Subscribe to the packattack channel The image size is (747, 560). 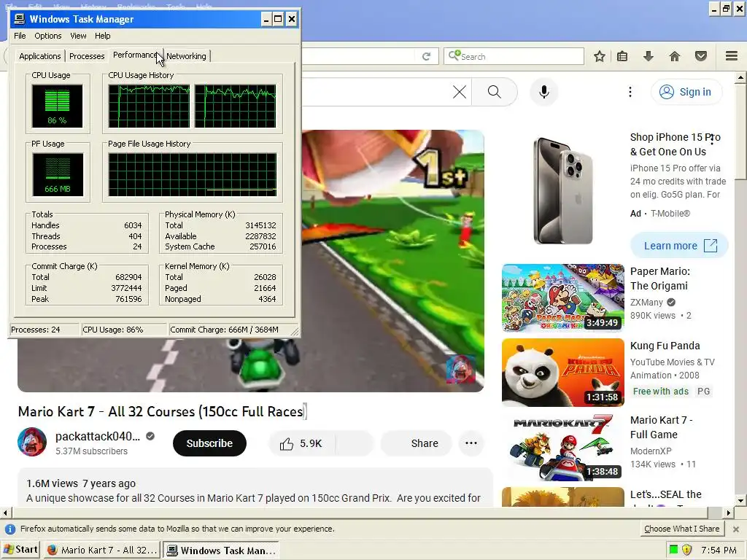click(209, 443)
